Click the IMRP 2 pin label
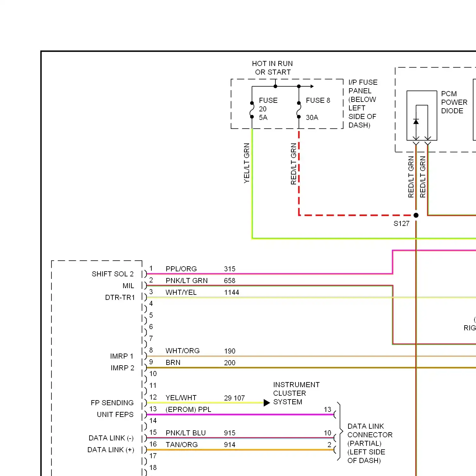Screen dimensions: 476x476 coord(122,368)
